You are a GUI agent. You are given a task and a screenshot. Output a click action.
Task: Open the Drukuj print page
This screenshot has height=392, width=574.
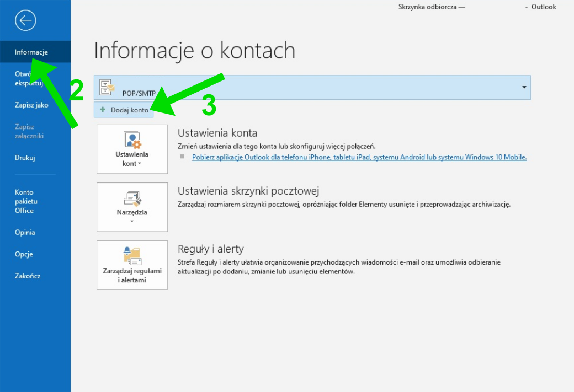(25, 158)
